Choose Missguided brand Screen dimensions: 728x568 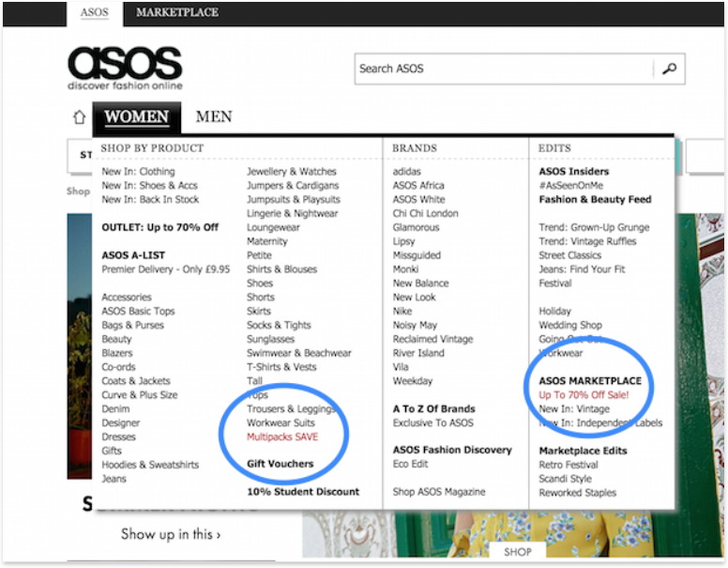point(417,255)
